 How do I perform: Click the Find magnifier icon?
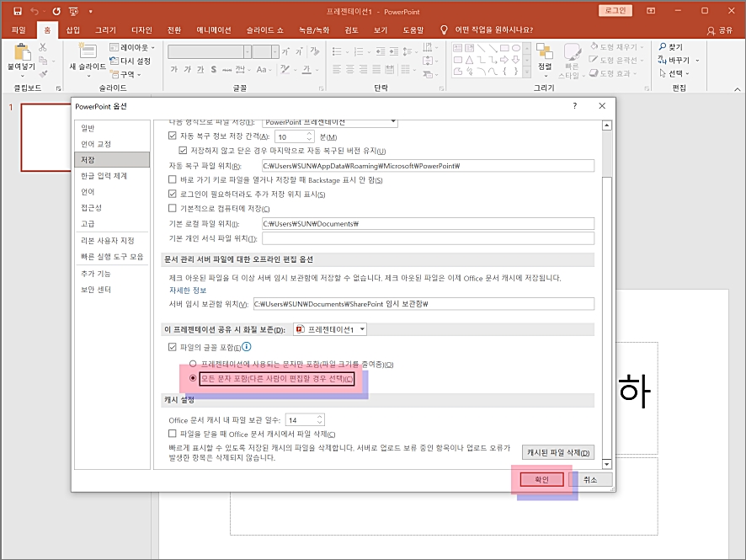tap(663, 46)
